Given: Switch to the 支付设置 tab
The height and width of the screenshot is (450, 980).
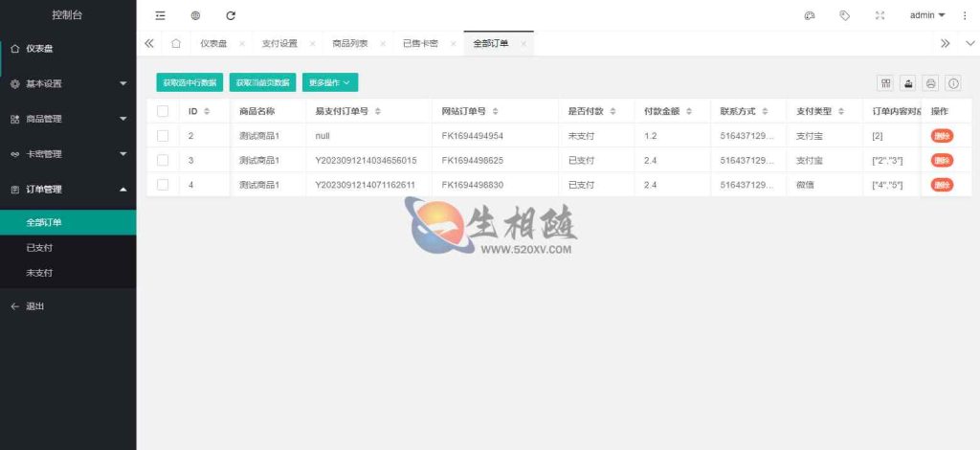Looking at the screenshot, I should [x=279, y=44].
